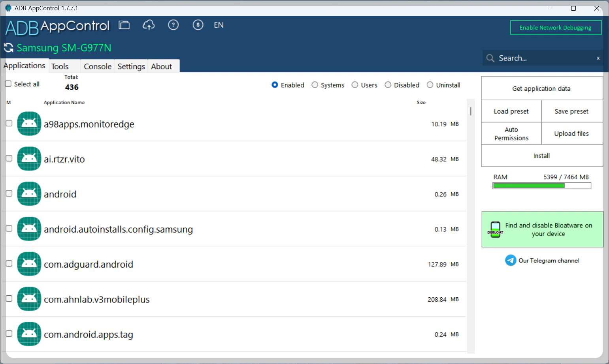Click the com.android.apps.tag app icon
Screen dimensions: 609x364
[29, 334]
